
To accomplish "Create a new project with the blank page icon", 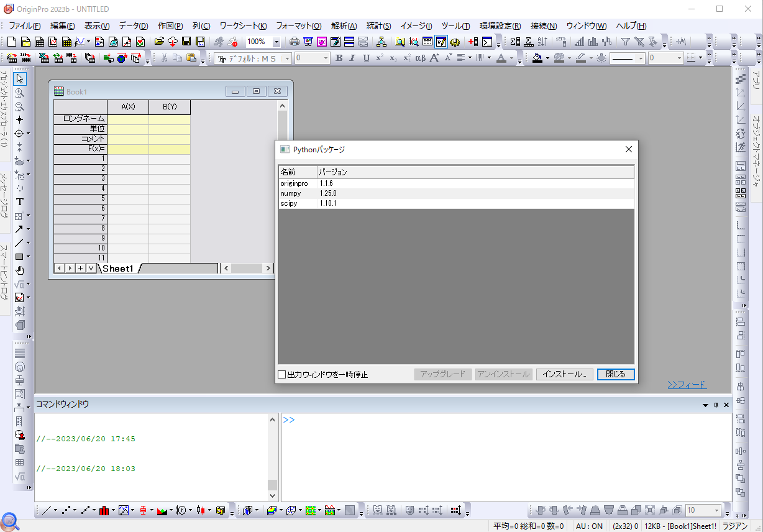I will pyautogui.click(x=13, y=42).
